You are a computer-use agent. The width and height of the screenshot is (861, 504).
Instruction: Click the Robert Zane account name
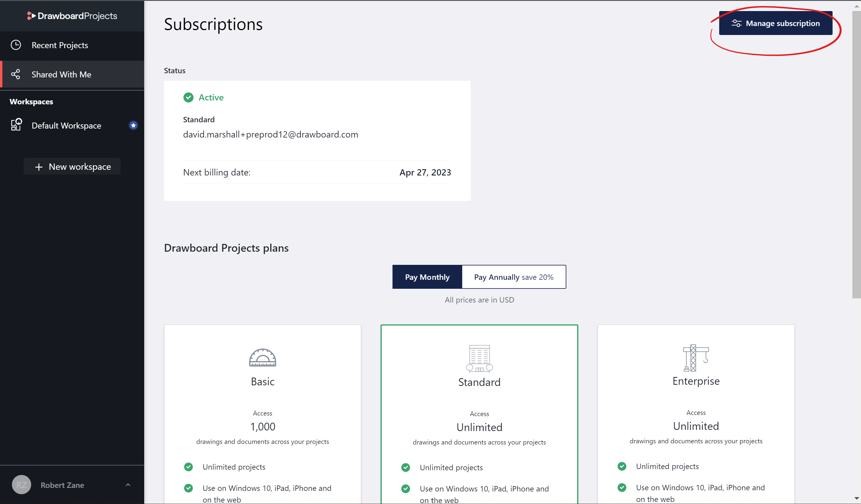(x=62, y=485)
